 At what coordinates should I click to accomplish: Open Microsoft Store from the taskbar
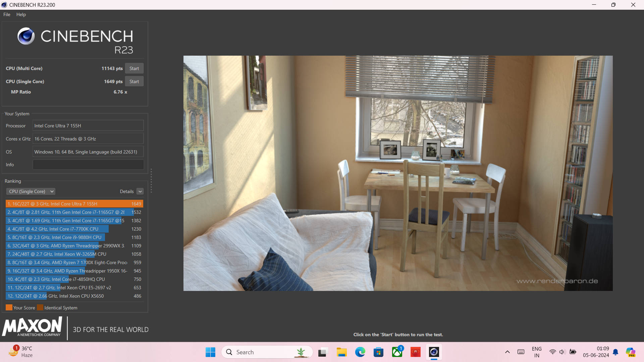tap(378, 352)
